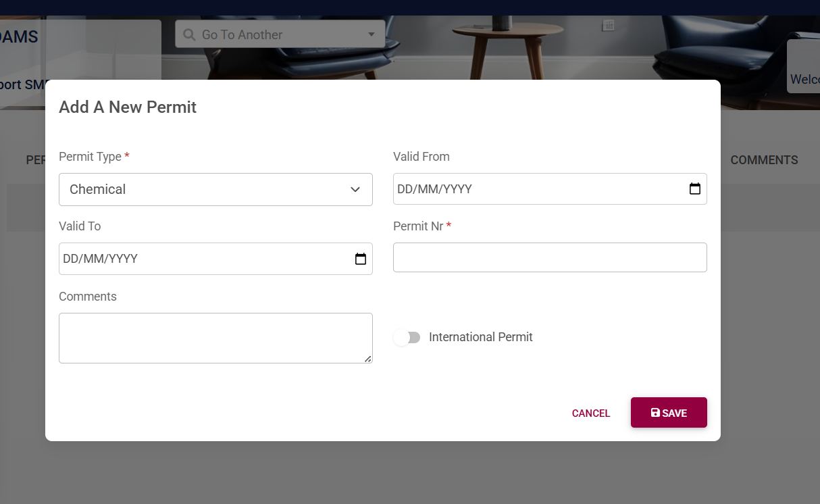Open the Valid From calendar picker icon
Viewport: 820px width, 504px height.
694,189
